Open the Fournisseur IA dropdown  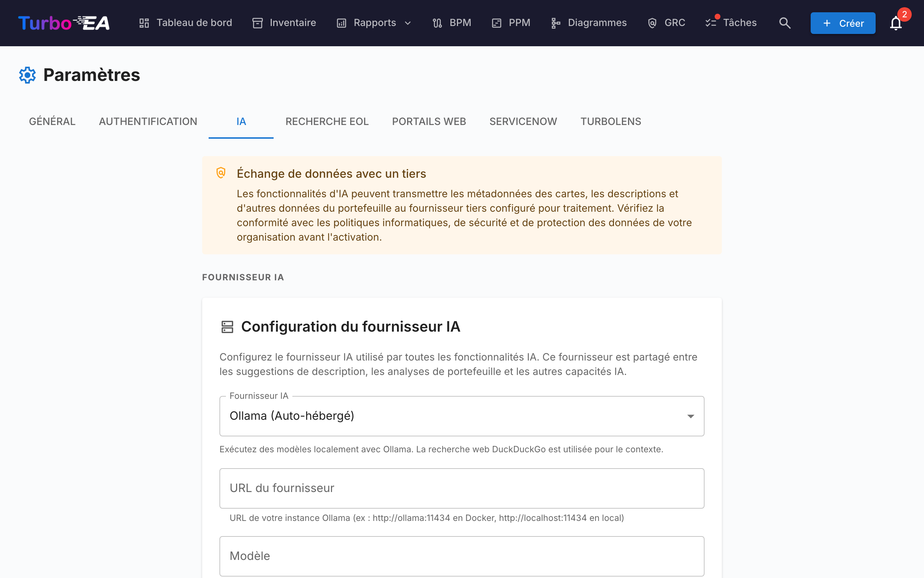[x=462, y=416]
